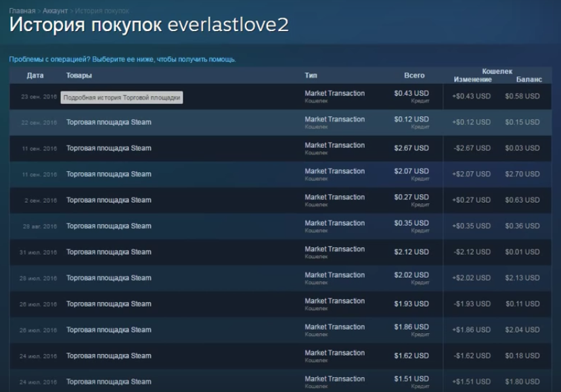Open the Аккаунт breadcrumb link

coord(55,11)
